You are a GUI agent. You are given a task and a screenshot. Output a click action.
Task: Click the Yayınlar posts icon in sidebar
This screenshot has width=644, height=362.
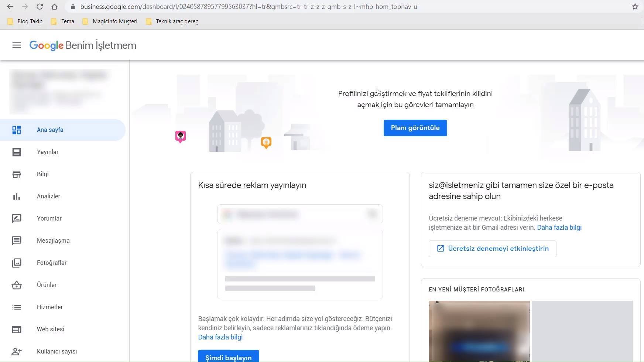(17, 152)
